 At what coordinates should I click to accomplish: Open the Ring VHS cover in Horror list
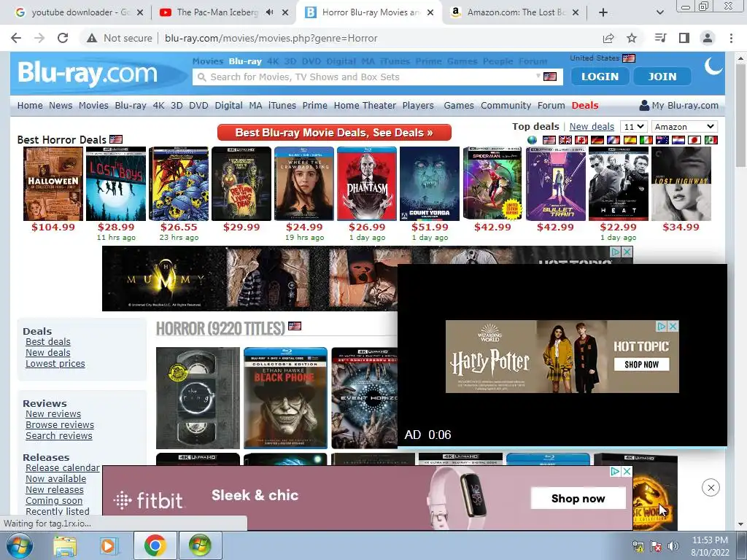point(198,398)
